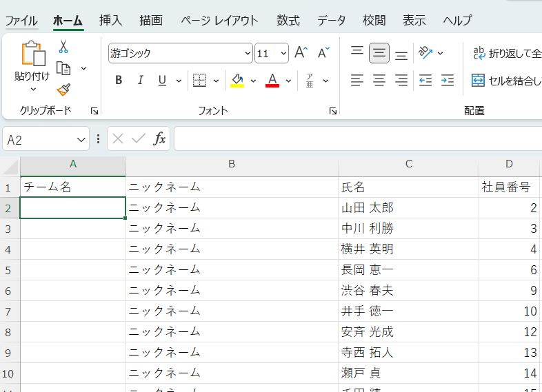This screenshot has height=392, width=542.
Task: Click the insert function fx icon
Action: tap(159, 139)
